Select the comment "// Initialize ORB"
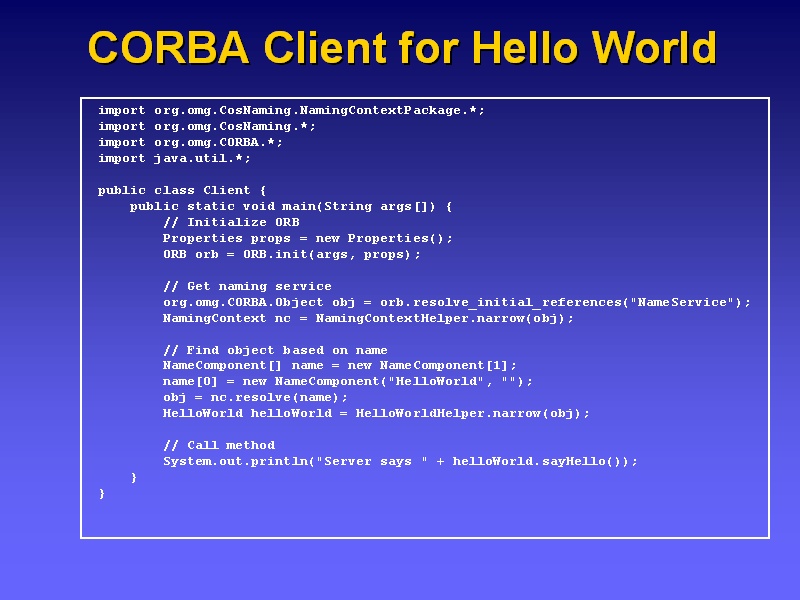 click(x=231, y=222)
